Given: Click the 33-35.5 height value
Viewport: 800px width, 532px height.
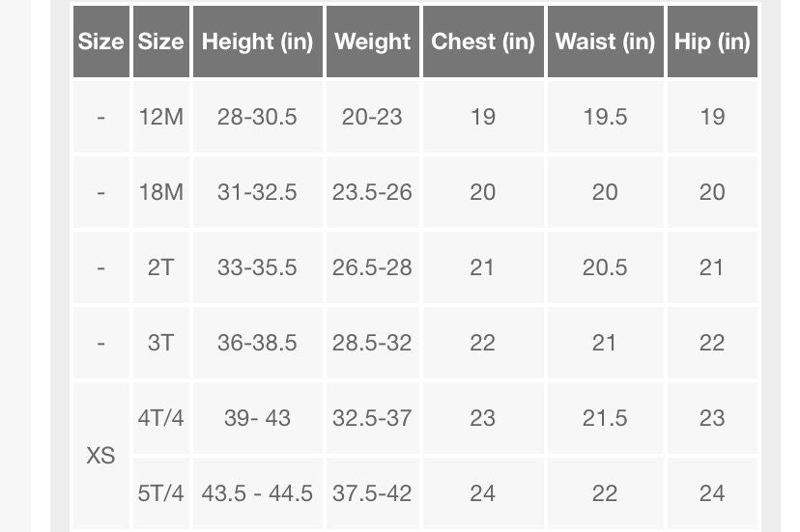Looking at the screenshot, I should click(257, 267).
